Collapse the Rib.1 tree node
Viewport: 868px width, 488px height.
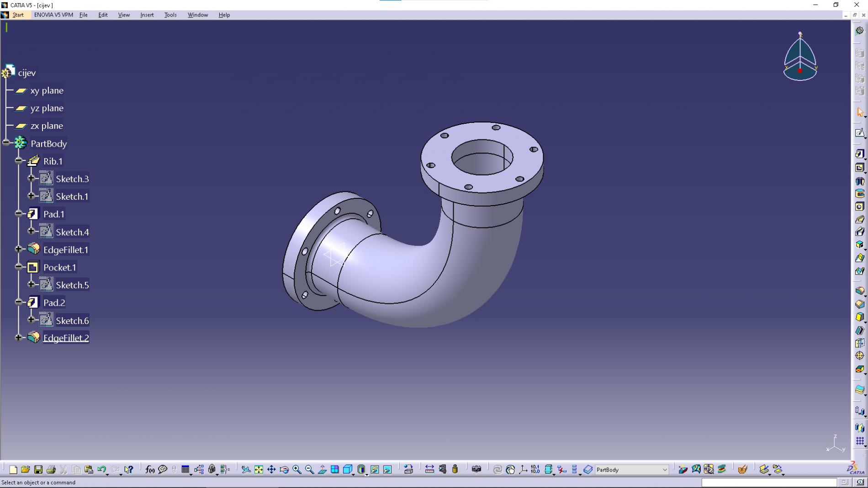pyautogui.click(x=19, y=161)
